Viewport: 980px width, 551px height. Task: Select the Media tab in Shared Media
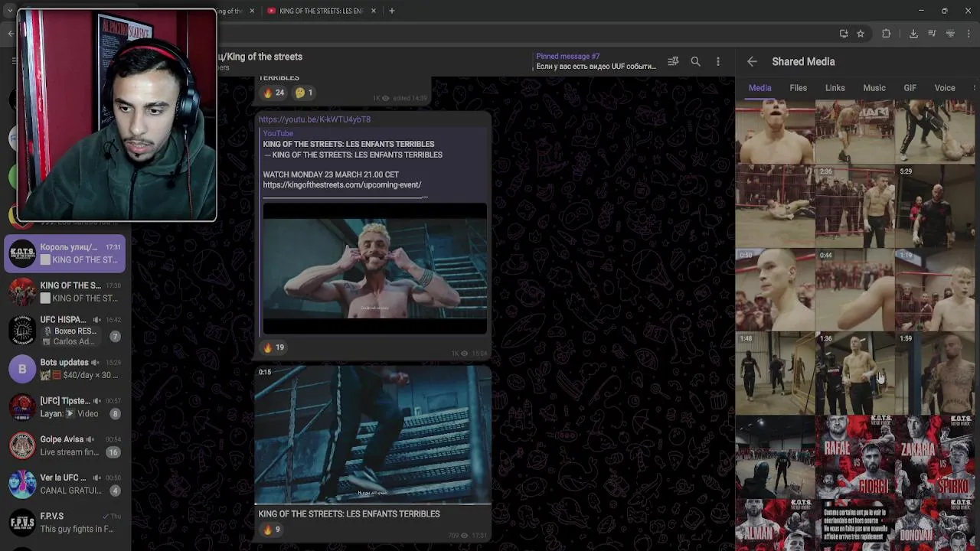(759, 88)
